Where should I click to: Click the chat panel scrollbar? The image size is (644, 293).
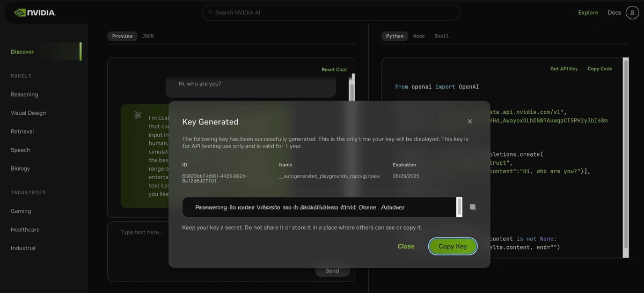coord(352,87)
